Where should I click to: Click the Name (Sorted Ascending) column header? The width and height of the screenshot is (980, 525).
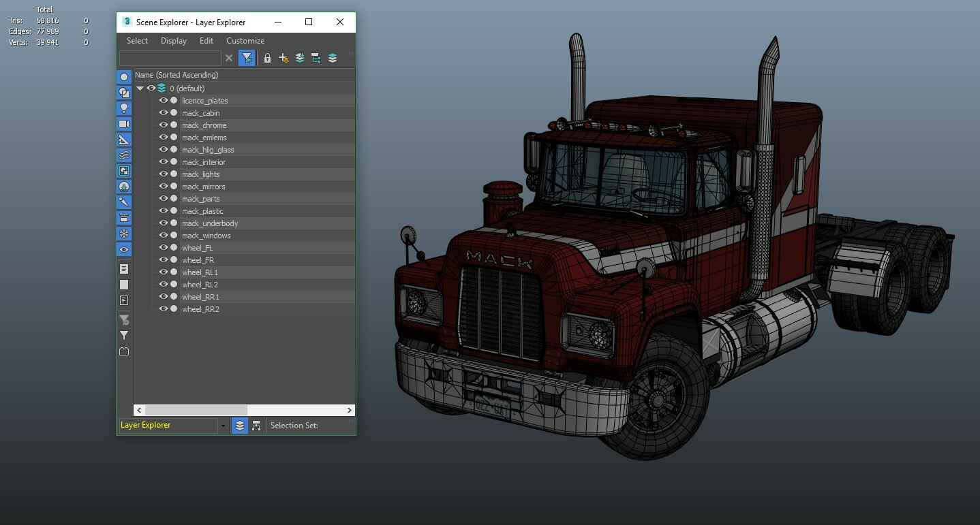click(x=244, y=75)
